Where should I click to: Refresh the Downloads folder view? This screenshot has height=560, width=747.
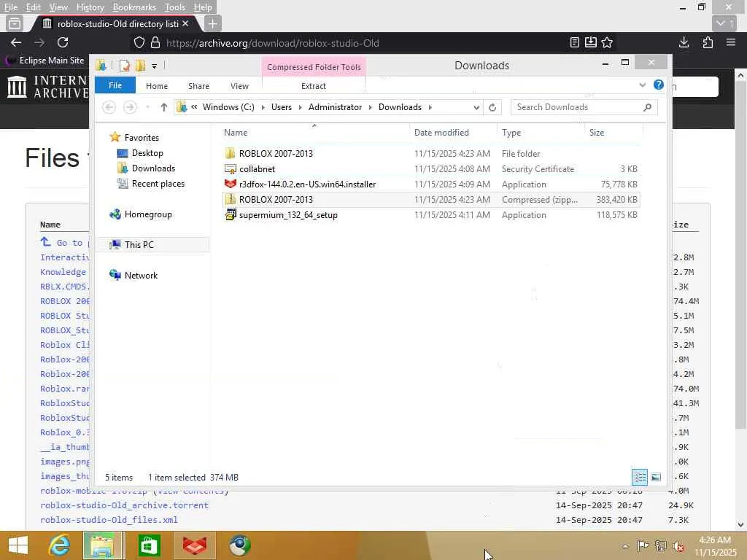492,107
